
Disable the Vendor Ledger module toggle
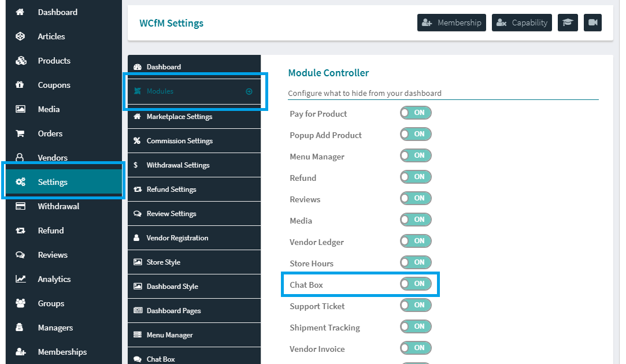(416, 241)
